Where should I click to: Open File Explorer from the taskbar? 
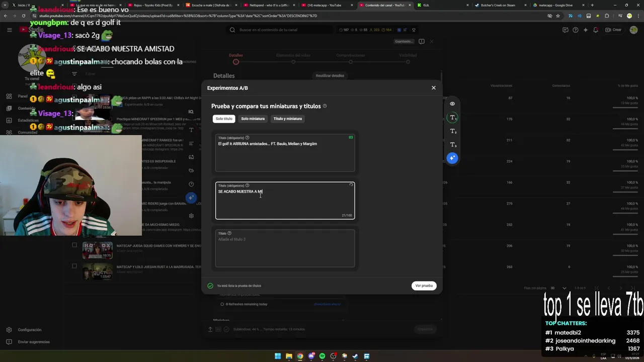point(289,356)
